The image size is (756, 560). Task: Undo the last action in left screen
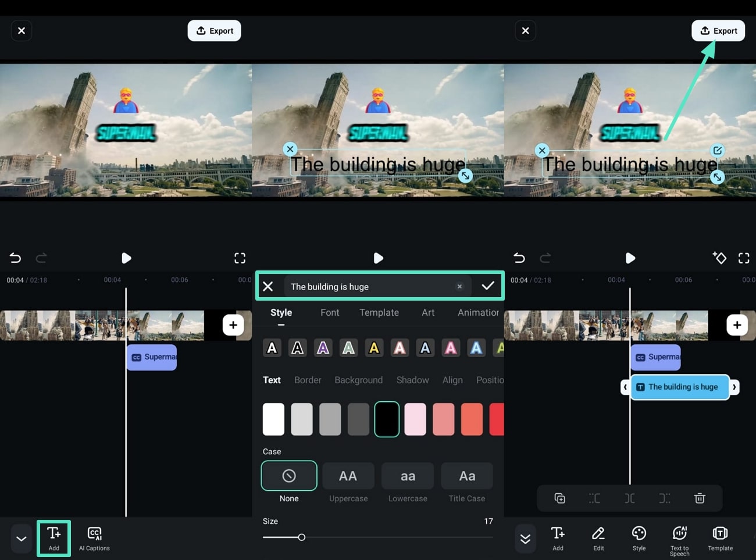coord(15,258)
